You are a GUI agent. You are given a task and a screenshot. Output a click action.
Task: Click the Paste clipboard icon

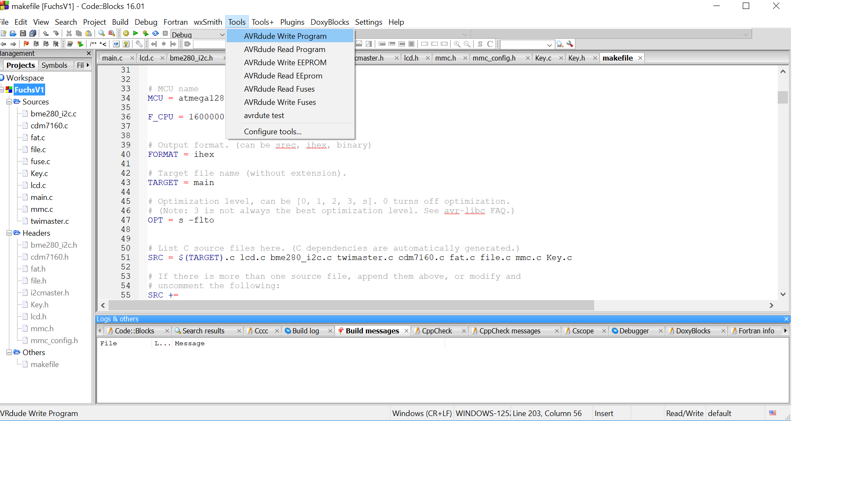click(x=89, y=33)
